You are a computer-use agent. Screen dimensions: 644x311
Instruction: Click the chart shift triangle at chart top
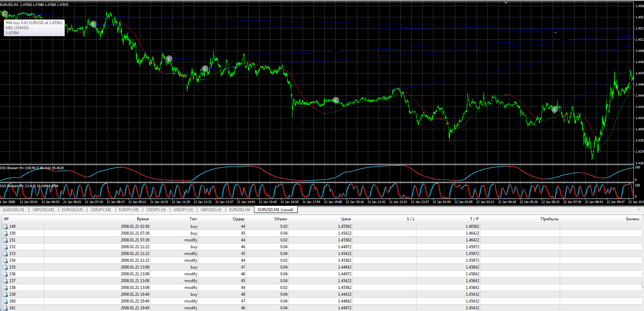(x=506, y=3)
